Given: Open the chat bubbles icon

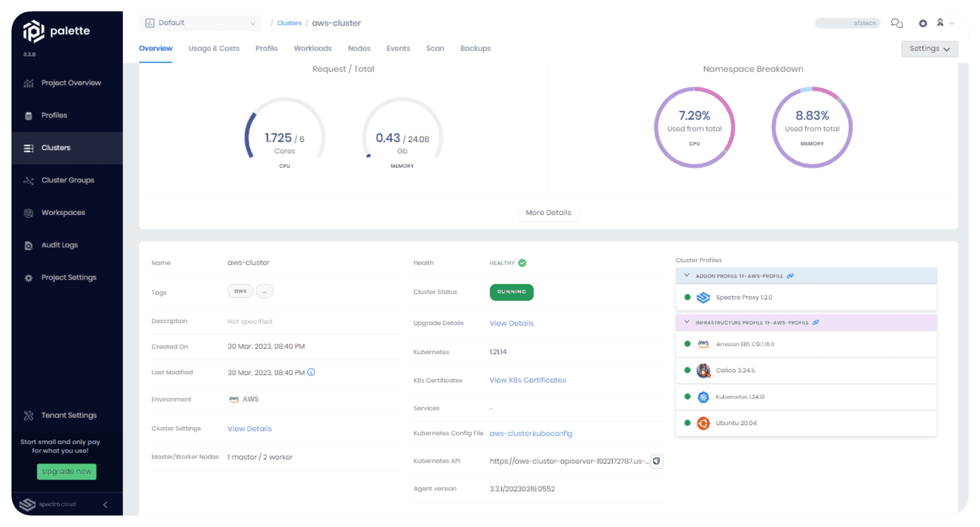Looking at the screenshot, I should coord(897,23).
